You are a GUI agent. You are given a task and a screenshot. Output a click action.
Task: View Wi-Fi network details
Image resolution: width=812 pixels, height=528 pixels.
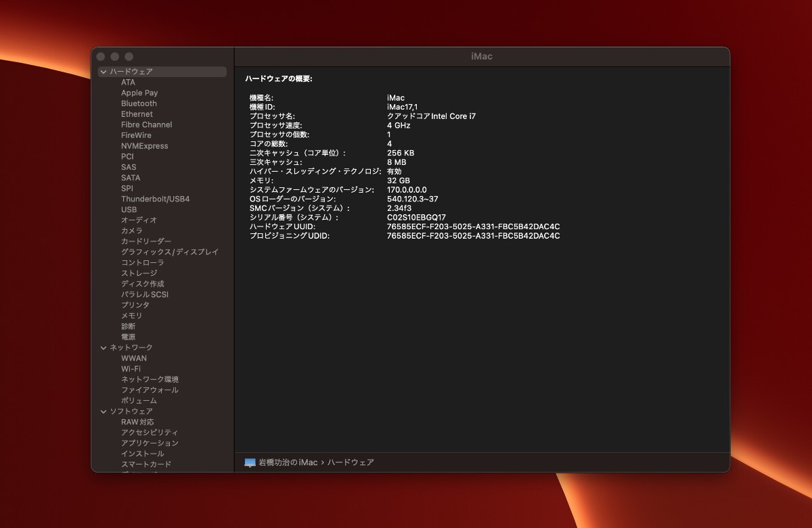pos(131,368)
